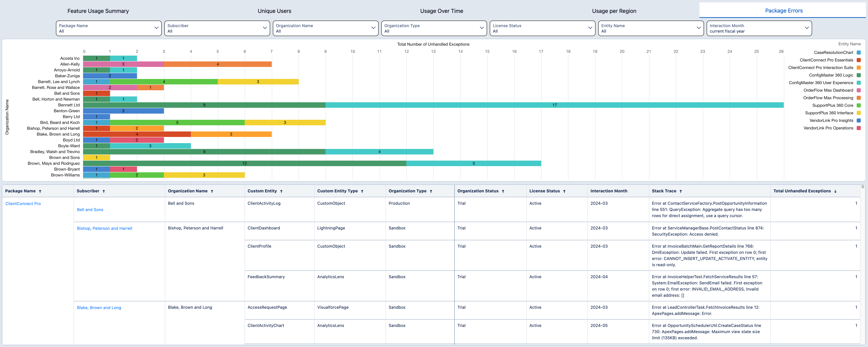Open the Bell and Sons subscriber link
Image resolution: width=868 pixels, height=347 pixels.
click(x=90, y=210)
